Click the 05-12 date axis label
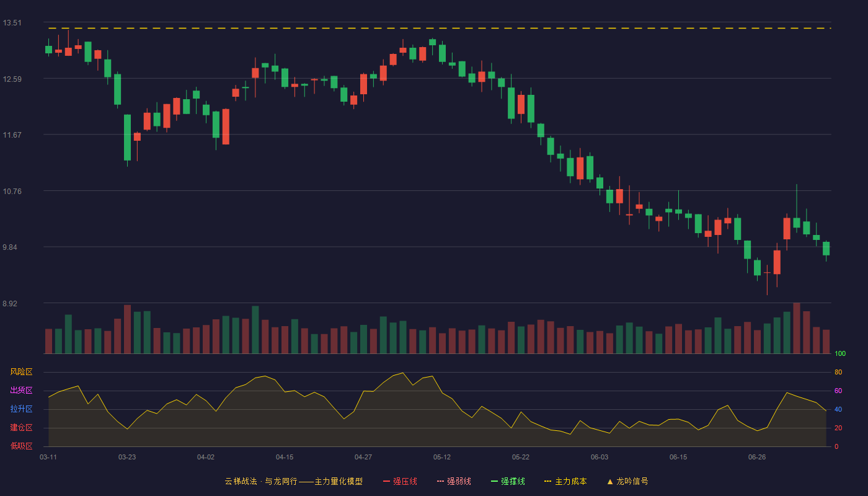The height and width of the screenshot is (496, 868). coord(442,457)
